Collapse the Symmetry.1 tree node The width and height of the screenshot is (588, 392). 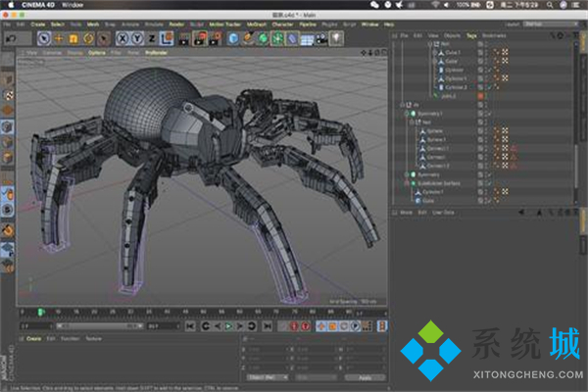pos(407,114)
